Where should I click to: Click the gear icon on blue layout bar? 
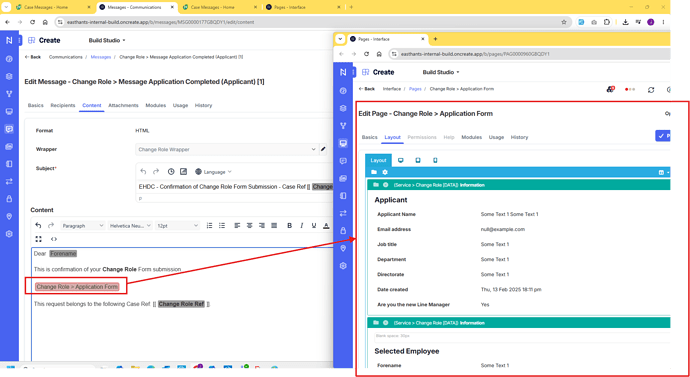(x=385, y=172)
